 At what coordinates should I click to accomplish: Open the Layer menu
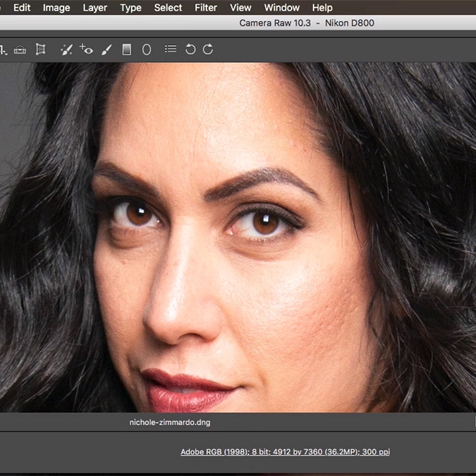[95, 7]
